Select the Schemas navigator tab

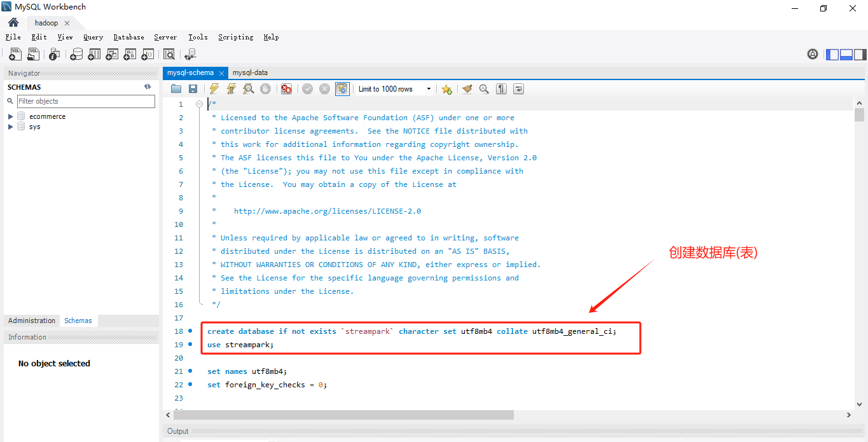[x=78, y=321]
